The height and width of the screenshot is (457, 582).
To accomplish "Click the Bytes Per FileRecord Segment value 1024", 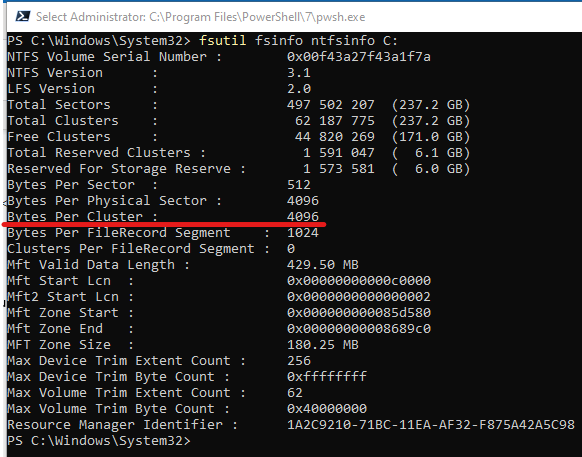I will tap(303, 232).
